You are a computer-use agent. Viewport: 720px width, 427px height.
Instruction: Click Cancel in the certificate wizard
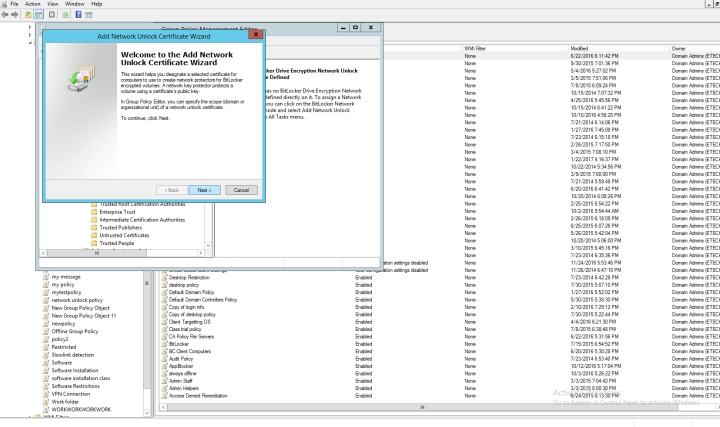tap(242, 190)
